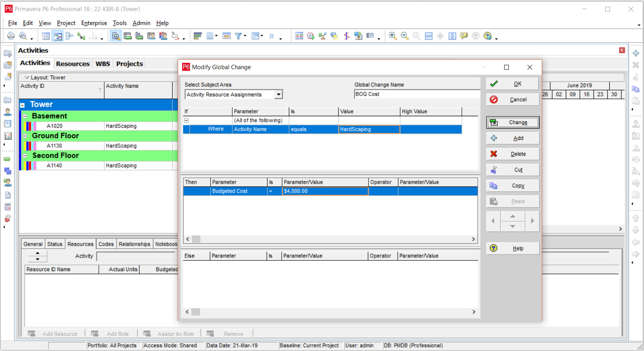This screenshot has height=351, width=644.
Task: Click the Schedule clock icon in toolbar
Action: coord(311,36)
